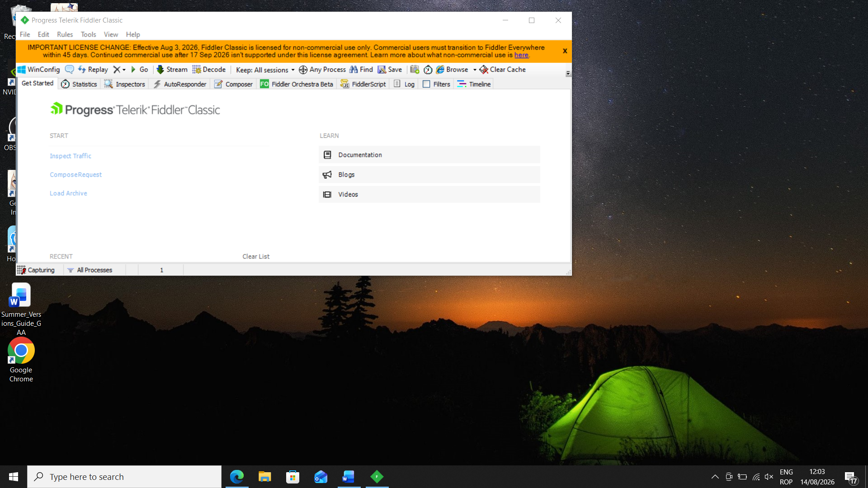Click the taskbar search box
The width and height of the screenshot is (868, 488).
pos(124,477)
